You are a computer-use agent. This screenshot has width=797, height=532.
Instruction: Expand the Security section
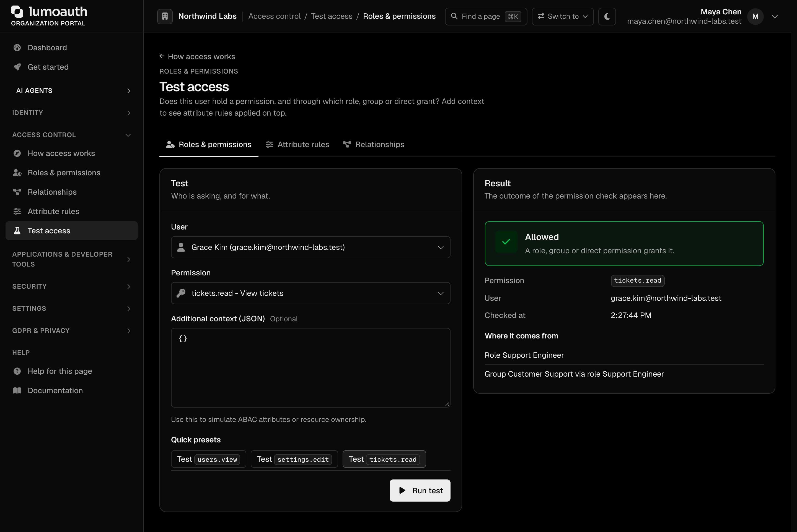pyautogui.click(x=72, y=286)
